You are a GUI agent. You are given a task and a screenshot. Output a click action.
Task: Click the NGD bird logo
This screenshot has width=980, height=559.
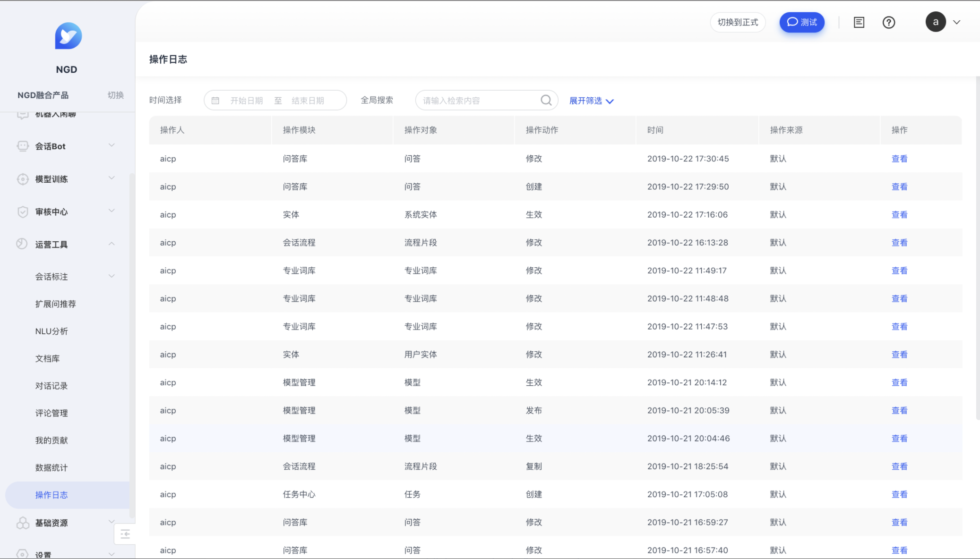68,35
